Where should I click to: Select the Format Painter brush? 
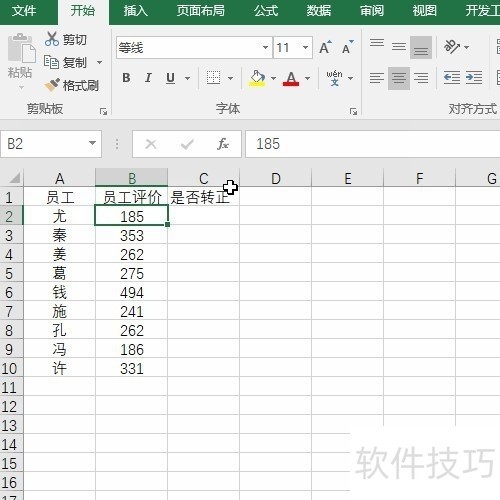72,85
